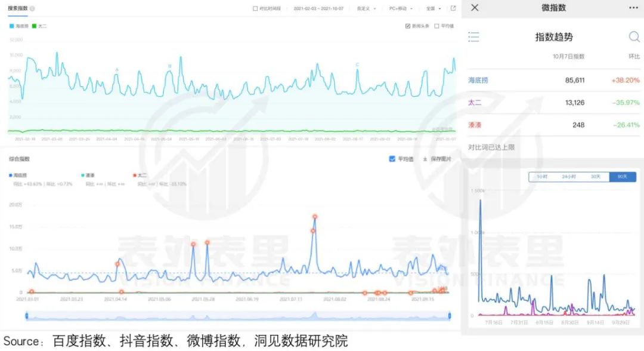The width and height of the screenshot is (644, 351).
Task: Expand the 全国 region dropdown
Action: coord(434,9)
